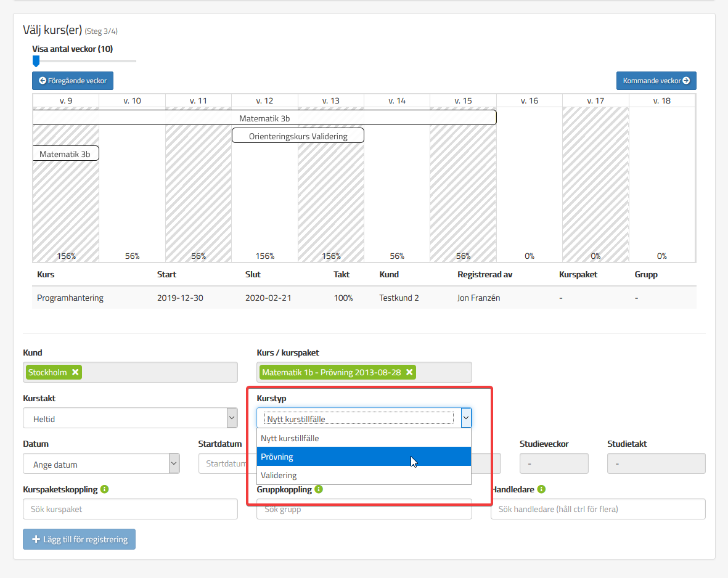
Task: Click the Sök handledare input field
Action: pos(597,509)
